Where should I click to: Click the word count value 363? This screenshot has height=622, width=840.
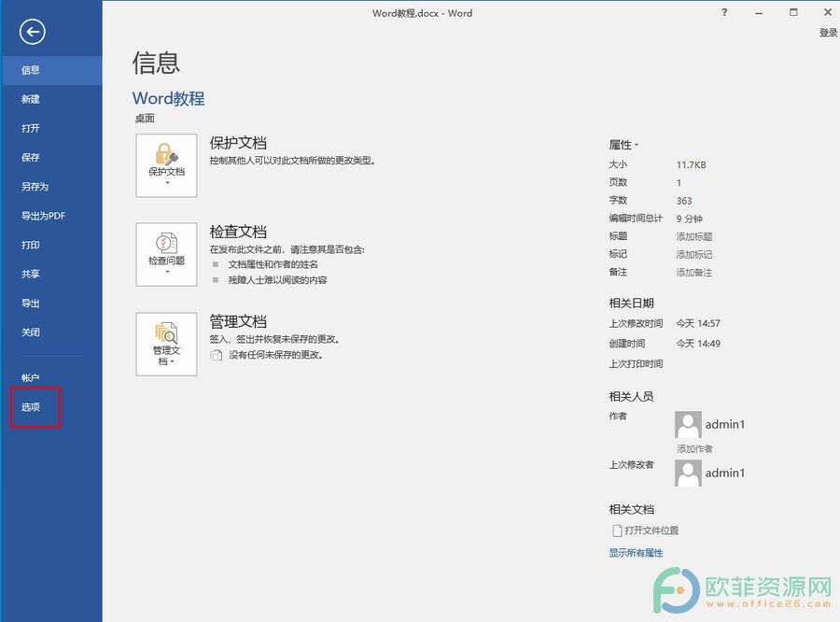click(684, 201)
